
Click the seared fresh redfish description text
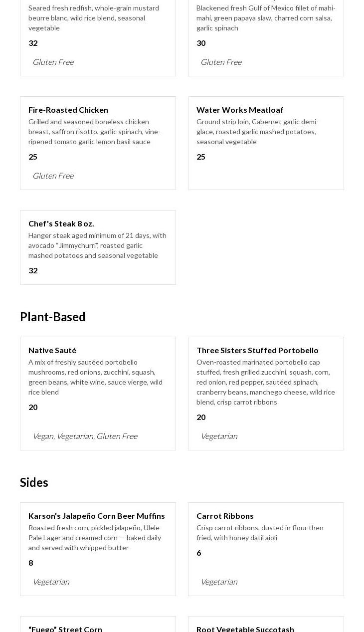pos(94,18)
